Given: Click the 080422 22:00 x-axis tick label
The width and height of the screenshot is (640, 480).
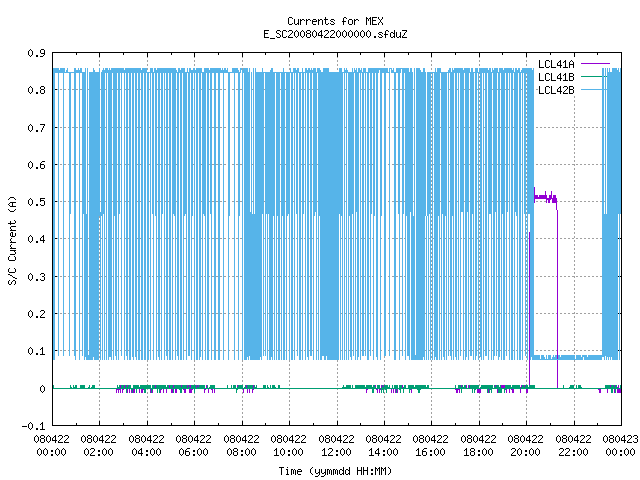Looking at the screenshot, I should [x=573, y=446].
